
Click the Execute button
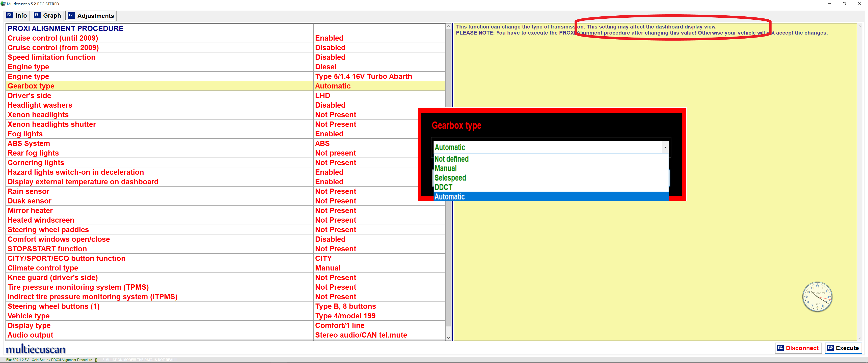844,348
